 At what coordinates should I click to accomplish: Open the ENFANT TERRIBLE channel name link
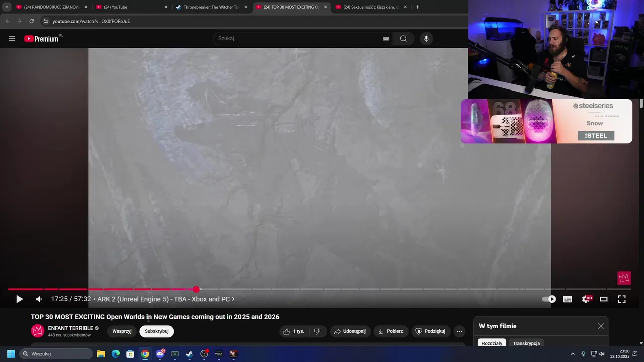click(x=70, y=328)
